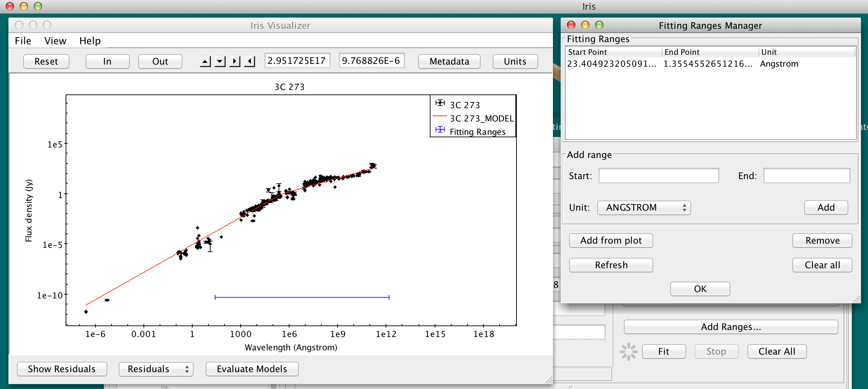Click the resize grip of Iris Visualizer window
Viewport: 868px width, 389px height.
click(x=548, y=380)
